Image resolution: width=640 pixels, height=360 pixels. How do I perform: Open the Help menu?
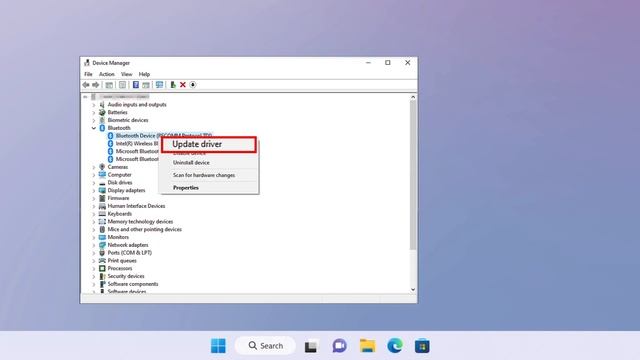click(x=144, y=74)
